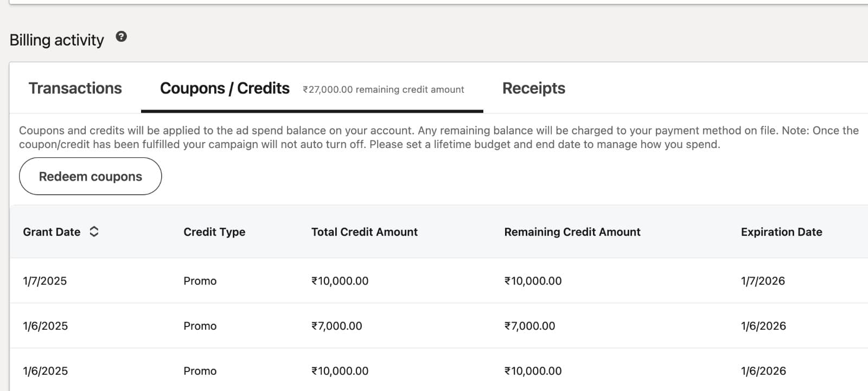Screen dimensions: 868x391
Task: Click Promo in the 1/7/2025 row
Action: [x=200, y=281]
